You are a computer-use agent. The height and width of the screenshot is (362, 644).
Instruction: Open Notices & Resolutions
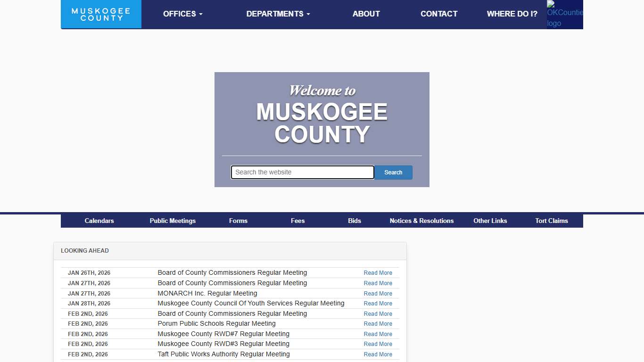(421, 221)
